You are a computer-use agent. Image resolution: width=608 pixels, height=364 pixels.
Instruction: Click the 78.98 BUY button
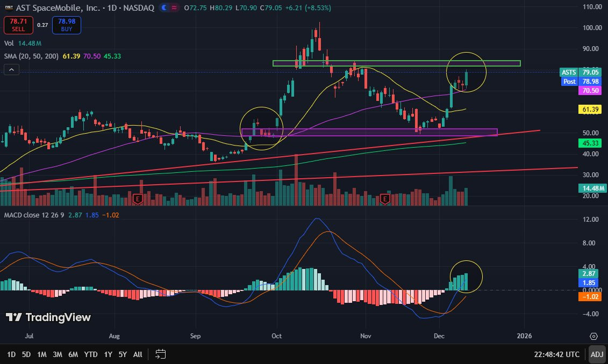[x=67, y=25]
